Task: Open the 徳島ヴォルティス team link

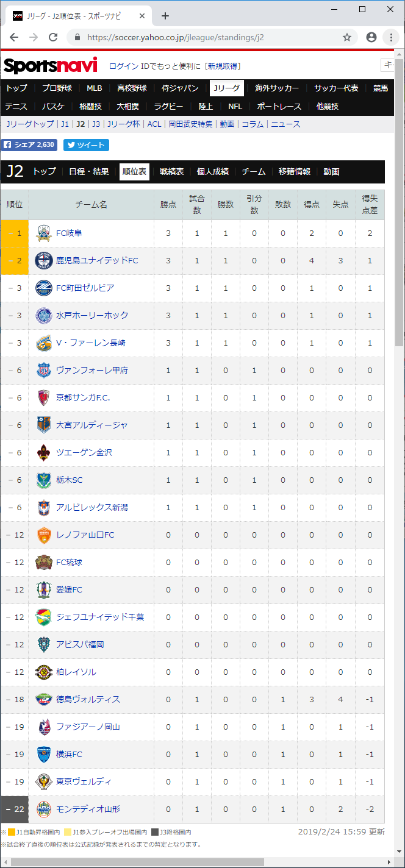Action: click(x=88, y=699)
